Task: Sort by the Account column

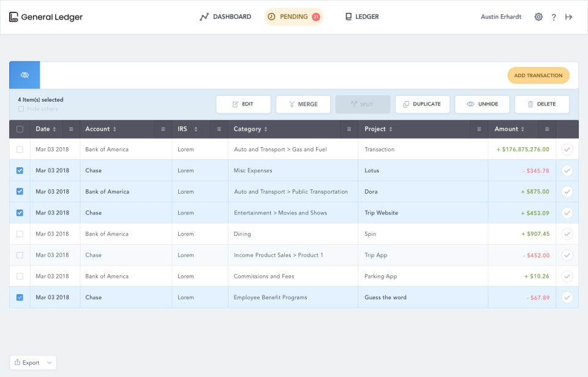Action: click(100, 129)
